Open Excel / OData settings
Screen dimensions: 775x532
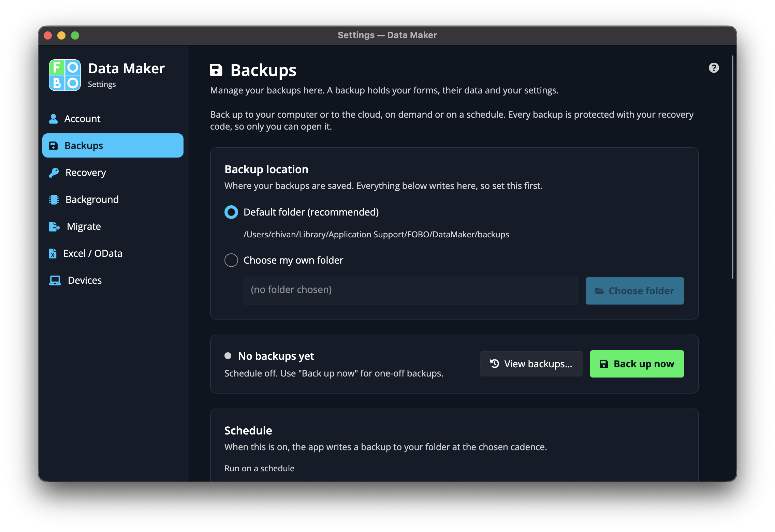[x=113, y=253]
